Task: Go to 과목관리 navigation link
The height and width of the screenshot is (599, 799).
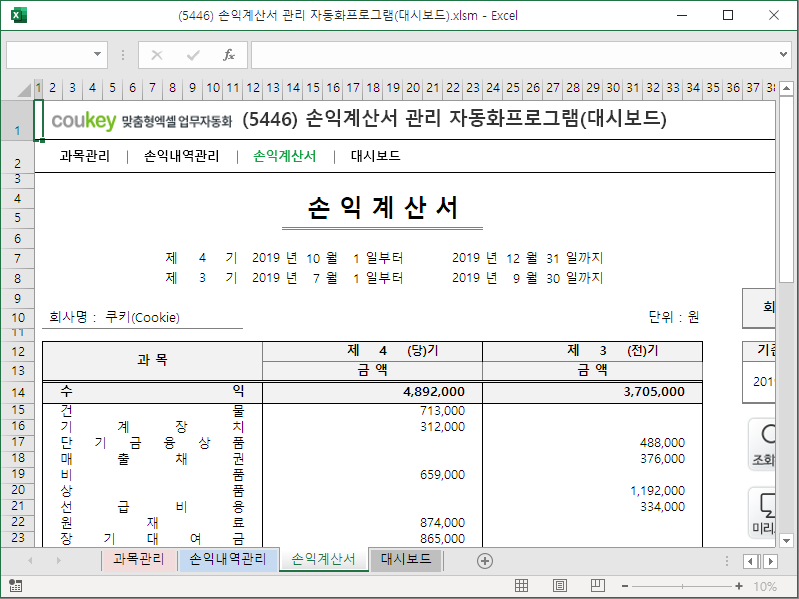Action: (85, 156)
